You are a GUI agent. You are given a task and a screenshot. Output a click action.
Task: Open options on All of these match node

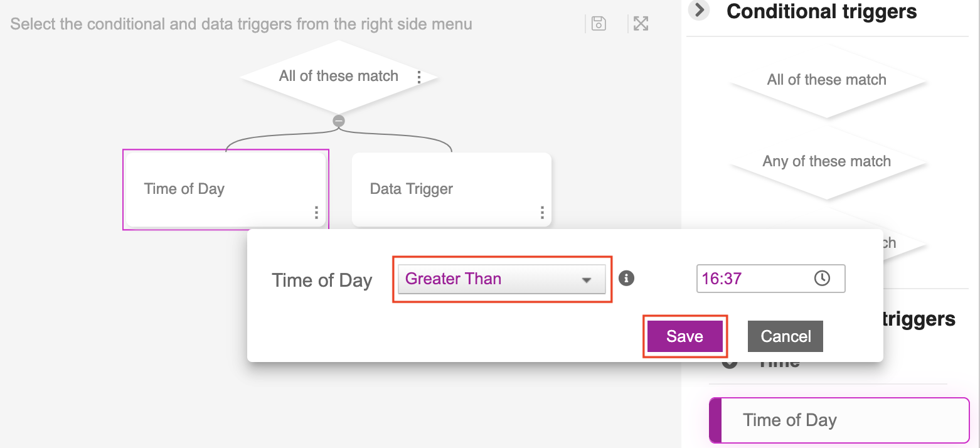point(419,77)
